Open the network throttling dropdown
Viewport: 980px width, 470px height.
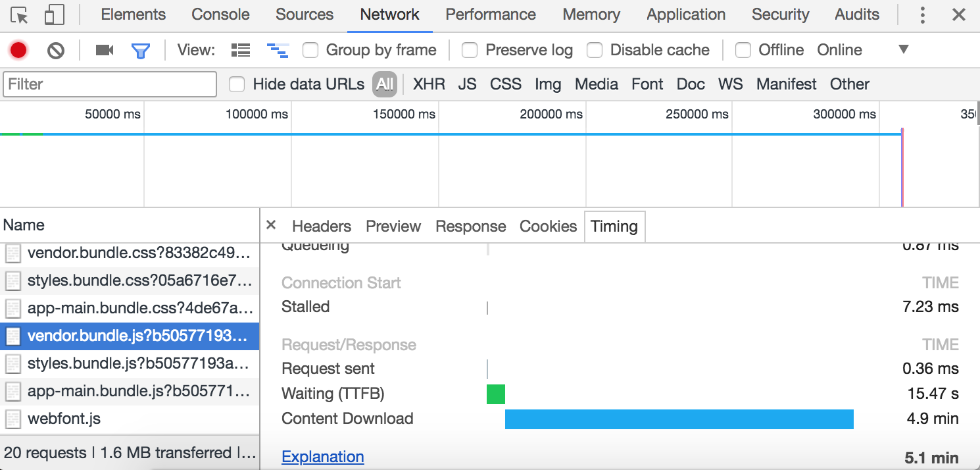click(904, 49)
